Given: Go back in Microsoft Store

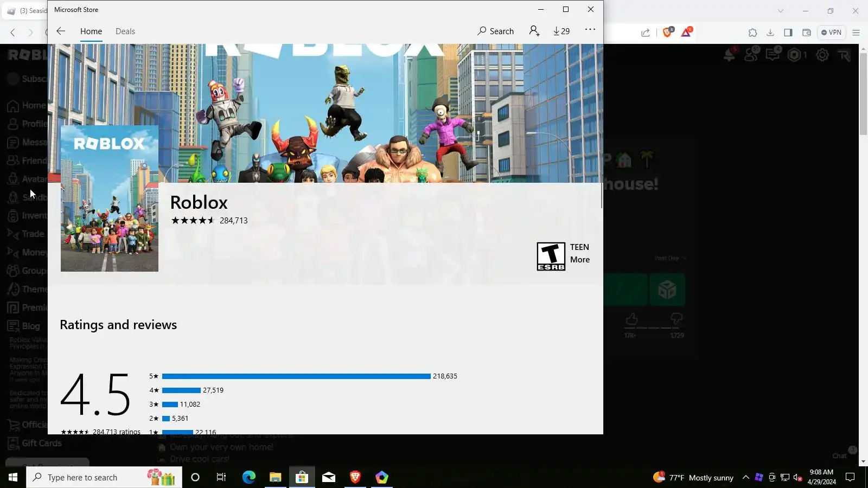Looking at the screenshot, I should pos(61,31).
